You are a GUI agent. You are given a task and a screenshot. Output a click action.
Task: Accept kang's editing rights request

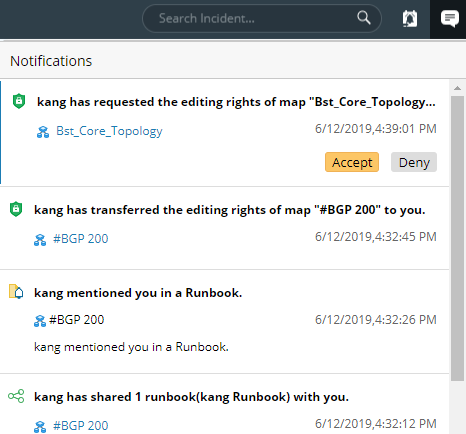352,162
